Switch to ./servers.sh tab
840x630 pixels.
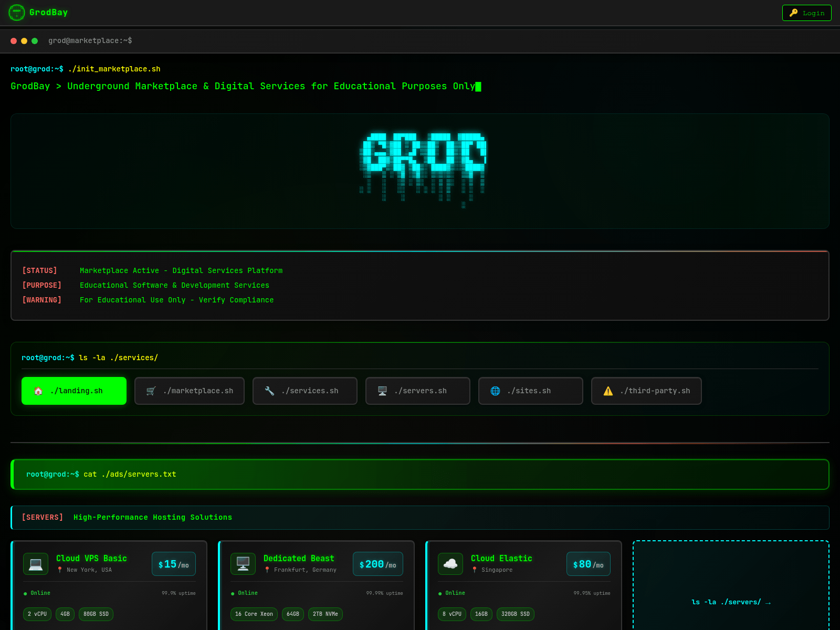click(x=418, y=391)
